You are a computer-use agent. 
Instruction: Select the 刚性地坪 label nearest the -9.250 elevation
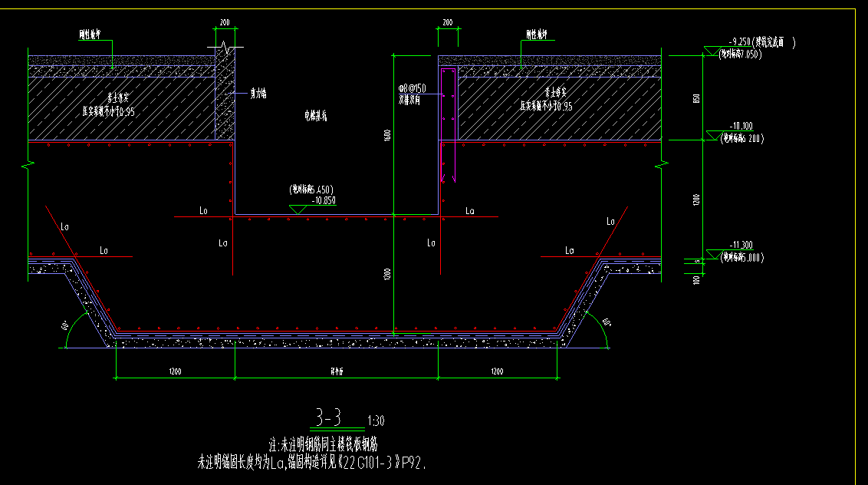[537, 35]
